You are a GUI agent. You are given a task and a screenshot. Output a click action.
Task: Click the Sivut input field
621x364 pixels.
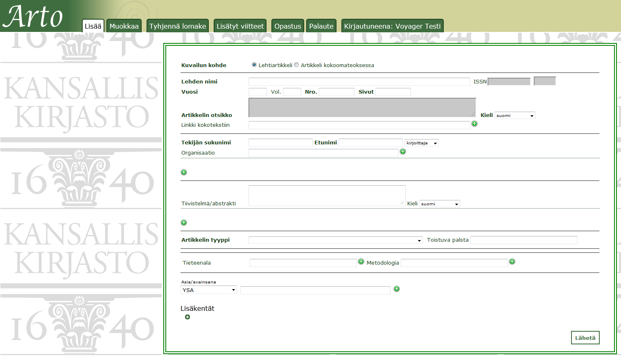393,92
